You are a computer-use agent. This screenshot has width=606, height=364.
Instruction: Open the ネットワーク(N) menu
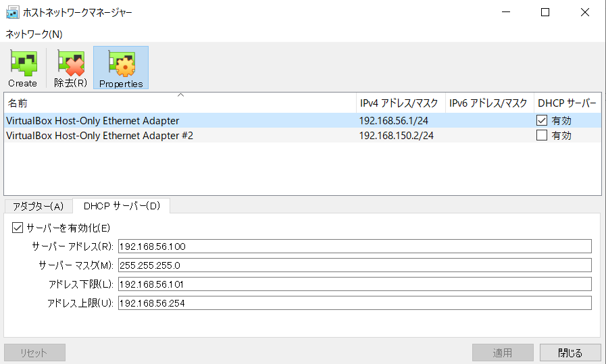pyautogui.click(x=34, y=34)
